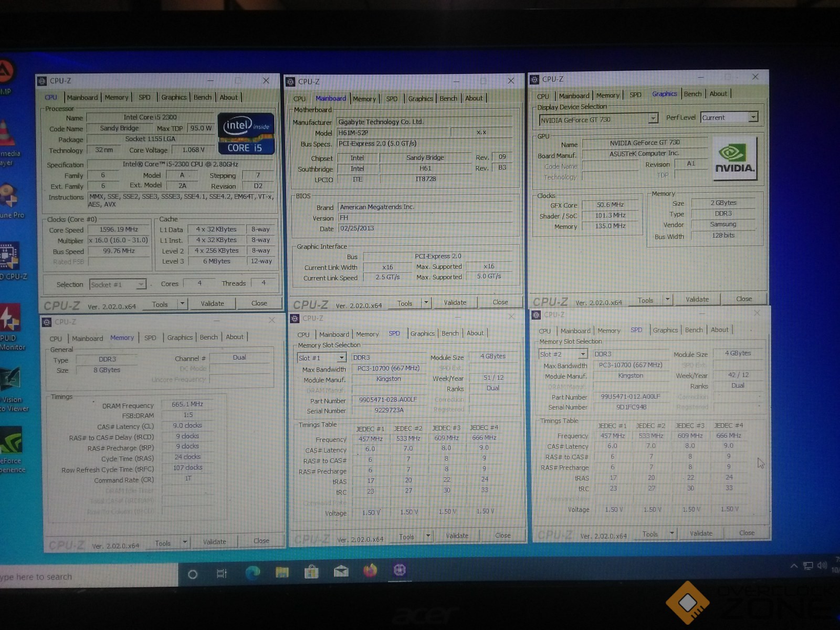Click Validate in the Memory window
Viewport: 840px width, 630px height.
click(214, 541)
